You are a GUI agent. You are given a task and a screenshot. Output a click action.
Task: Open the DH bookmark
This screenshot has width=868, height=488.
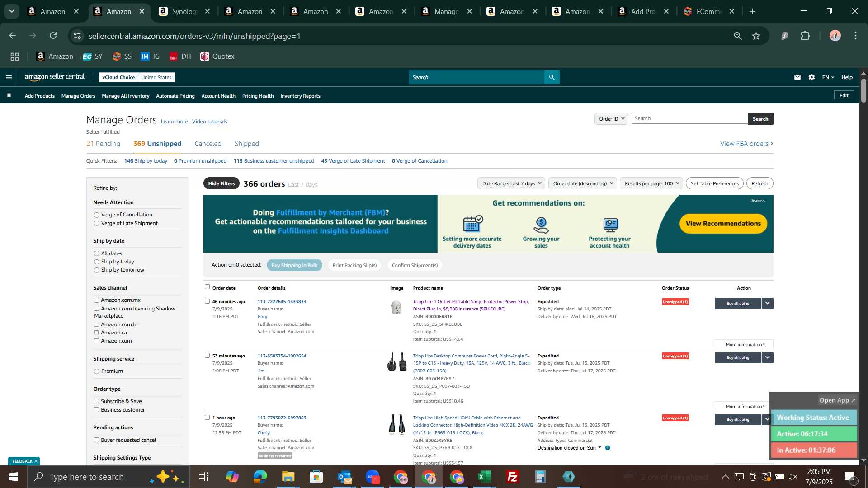pyautogui.click(x=180, y=56)
